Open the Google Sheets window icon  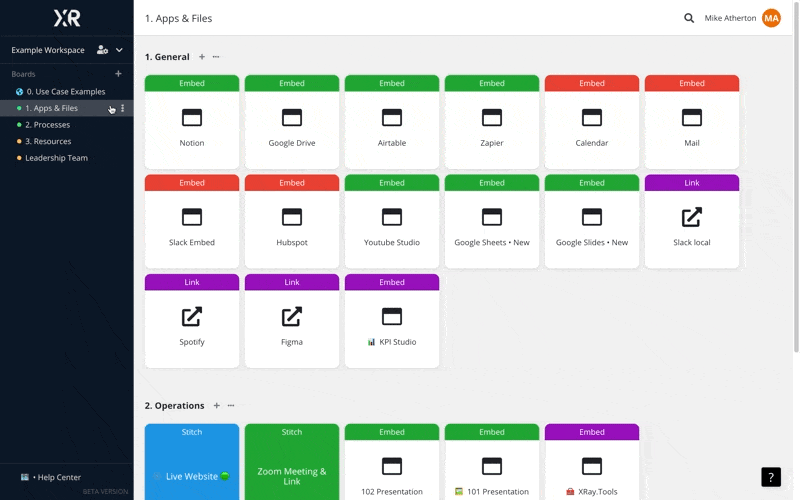click(x=492, y=217)
